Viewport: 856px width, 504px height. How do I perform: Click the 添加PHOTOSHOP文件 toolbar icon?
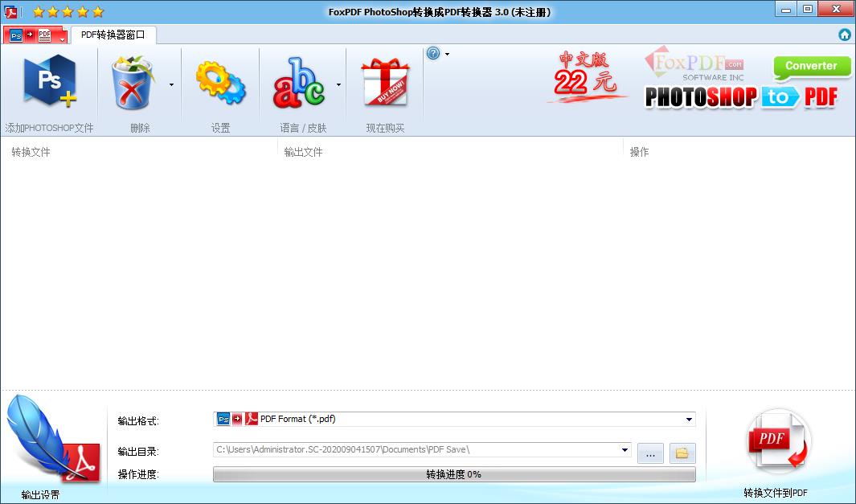click(50, 80)
